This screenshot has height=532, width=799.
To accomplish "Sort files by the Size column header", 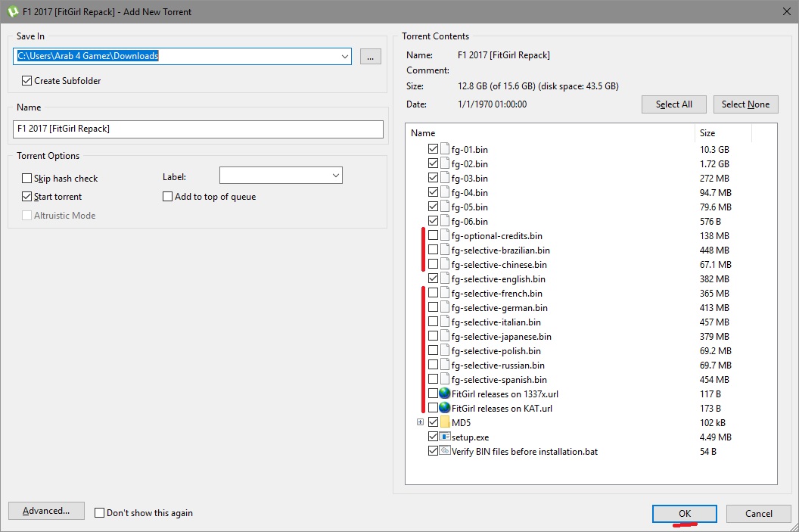I will click(723, 133).
